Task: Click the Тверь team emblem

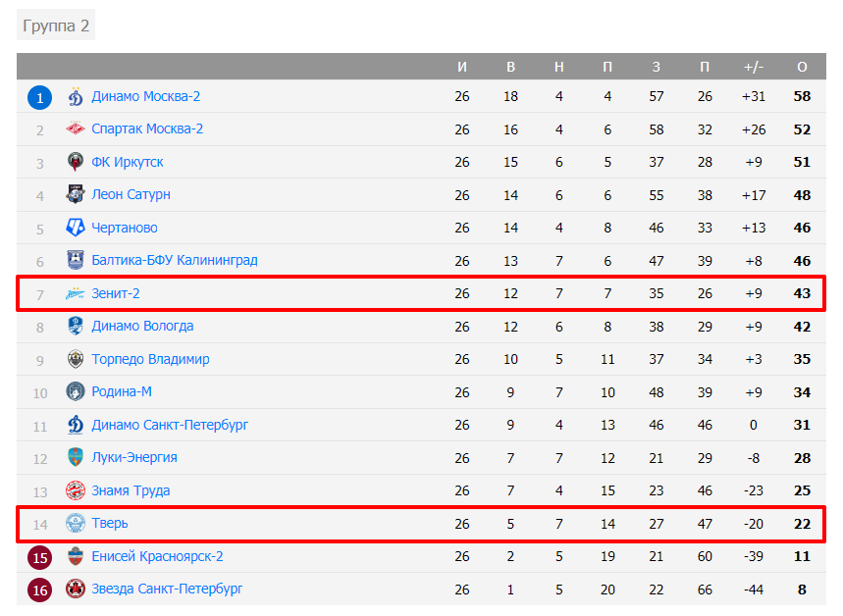Action: 76,524
